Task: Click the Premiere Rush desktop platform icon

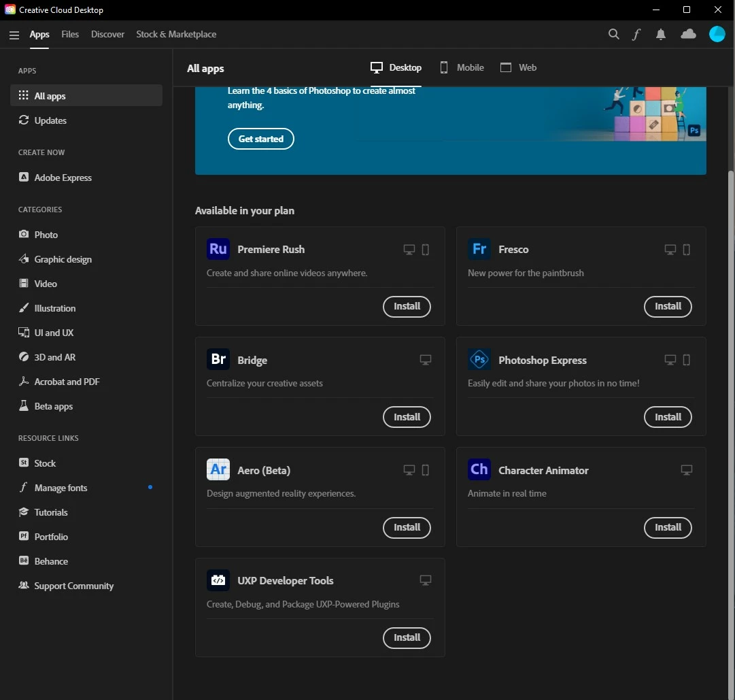Action: 409,250
